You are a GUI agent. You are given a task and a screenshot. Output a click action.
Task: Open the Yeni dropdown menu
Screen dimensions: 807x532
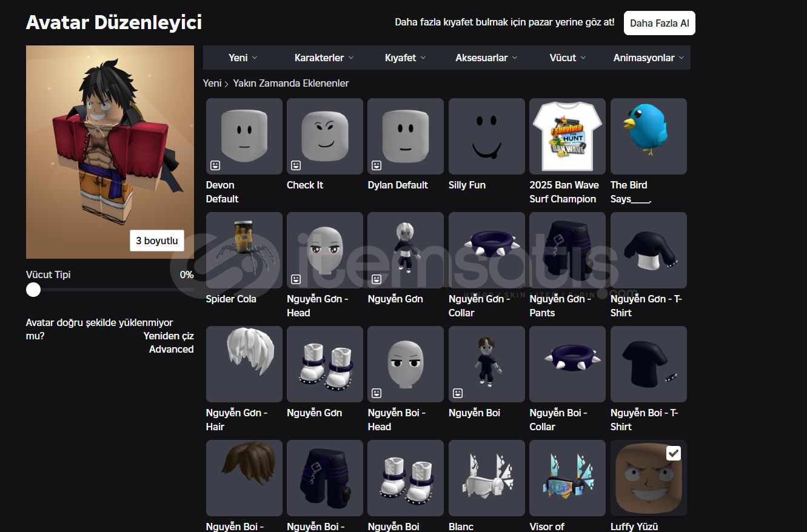click(243, 58)
